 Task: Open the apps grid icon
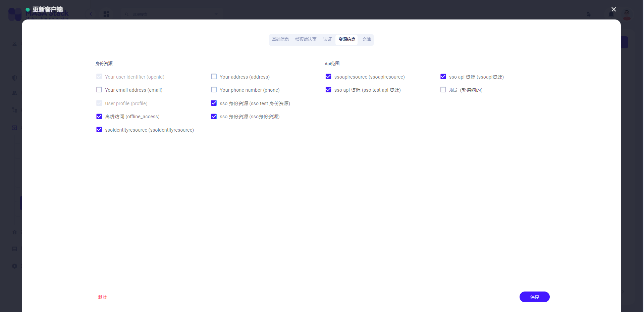[106, 14]
